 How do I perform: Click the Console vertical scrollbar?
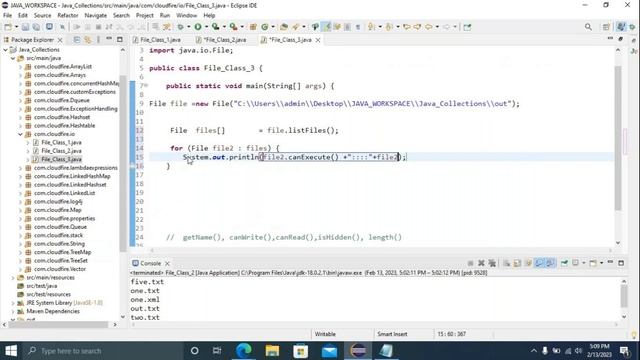pyautogui.click(x=624, y=296)
